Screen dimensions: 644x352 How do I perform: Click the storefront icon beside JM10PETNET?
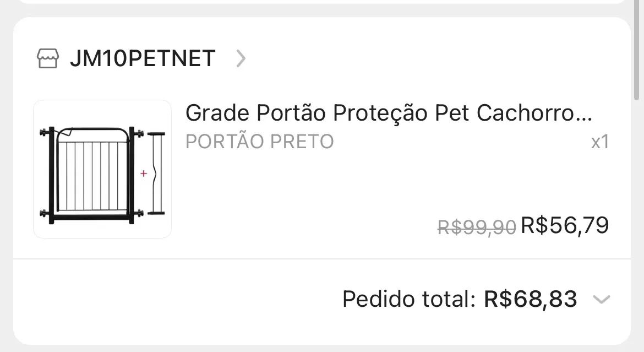point(48,58)
